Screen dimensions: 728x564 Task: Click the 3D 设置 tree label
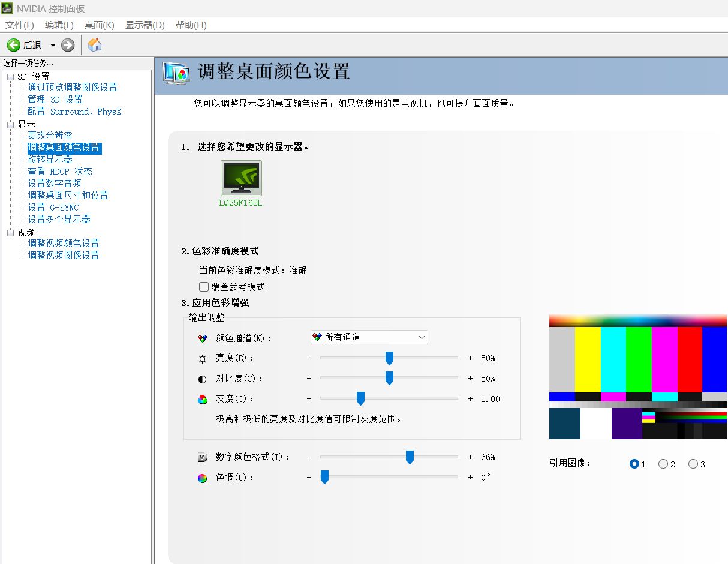(x=34, y=77)
